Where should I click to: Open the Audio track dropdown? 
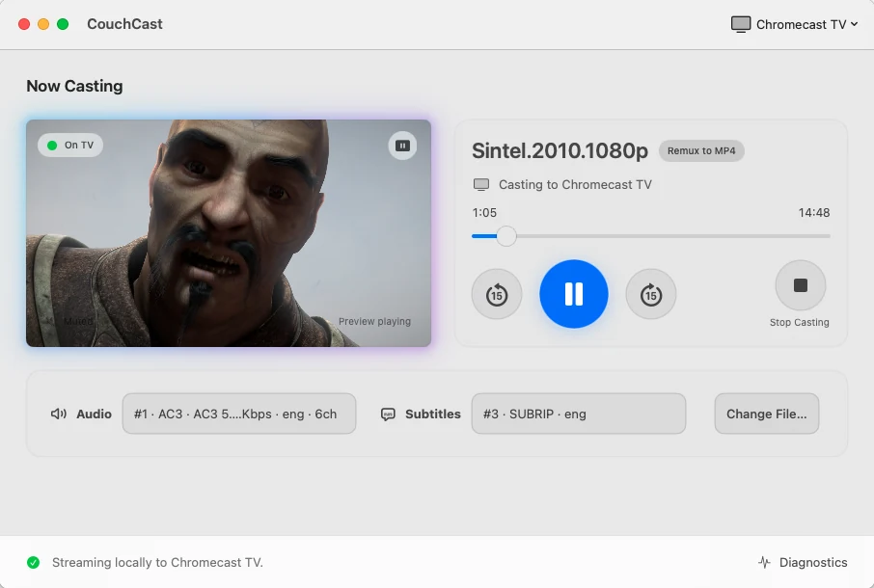(x=239, y=414)
